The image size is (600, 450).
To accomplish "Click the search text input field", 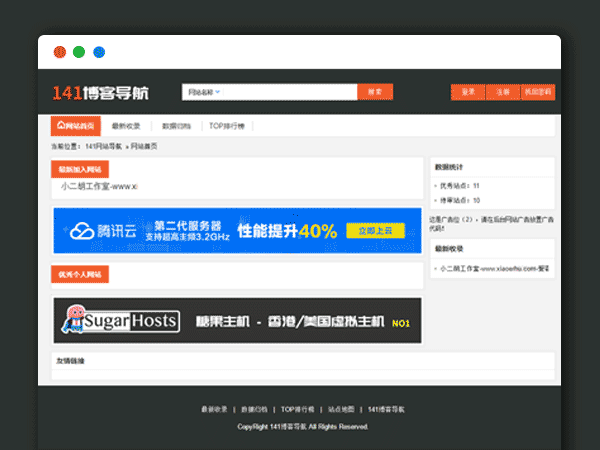I will (290, 92).
